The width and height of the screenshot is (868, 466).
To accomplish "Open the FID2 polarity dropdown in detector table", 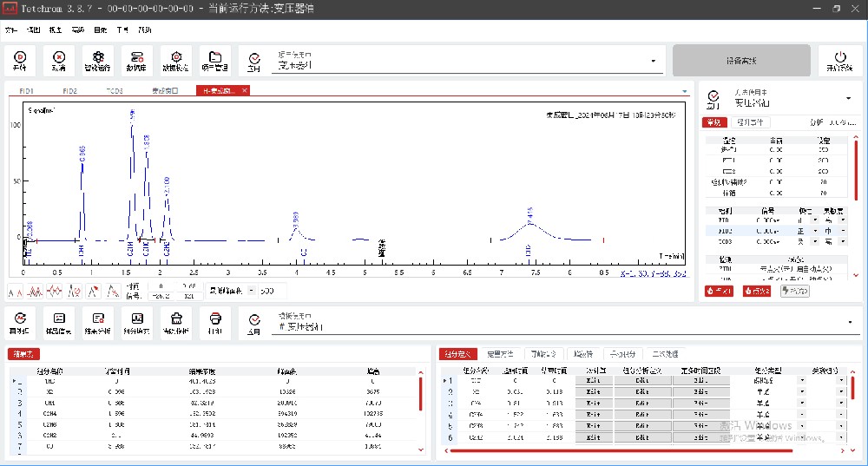I will point(814,231).
